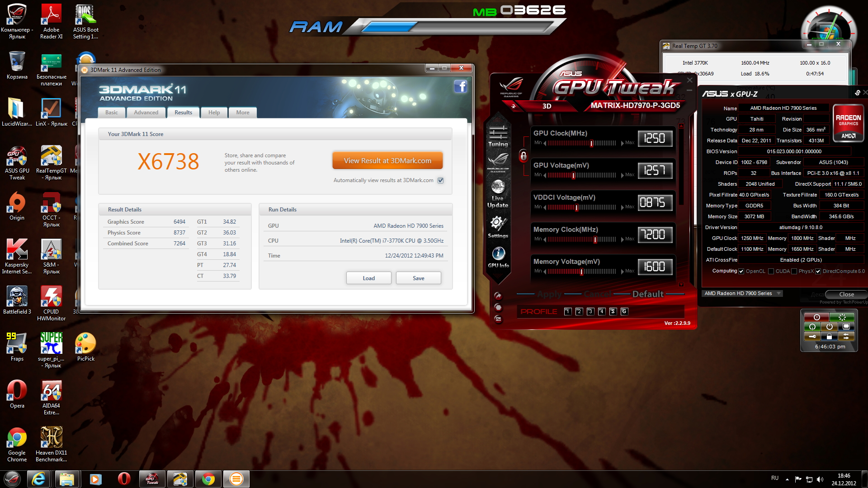This screenshot has width=868, height=488.
Task: Click View Result at 3DMark.com button
Action: pyautogui.click(x=387, y=161)
